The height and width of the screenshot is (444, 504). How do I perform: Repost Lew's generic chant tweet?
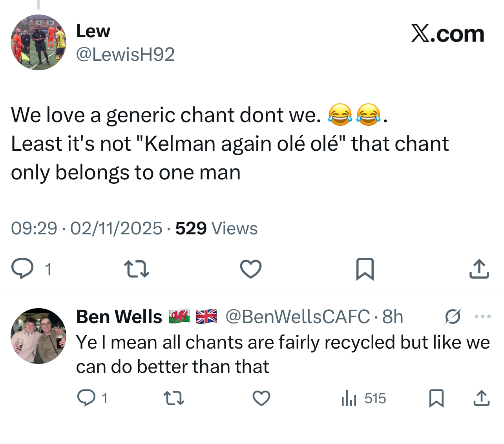click(x=136, y=269)
